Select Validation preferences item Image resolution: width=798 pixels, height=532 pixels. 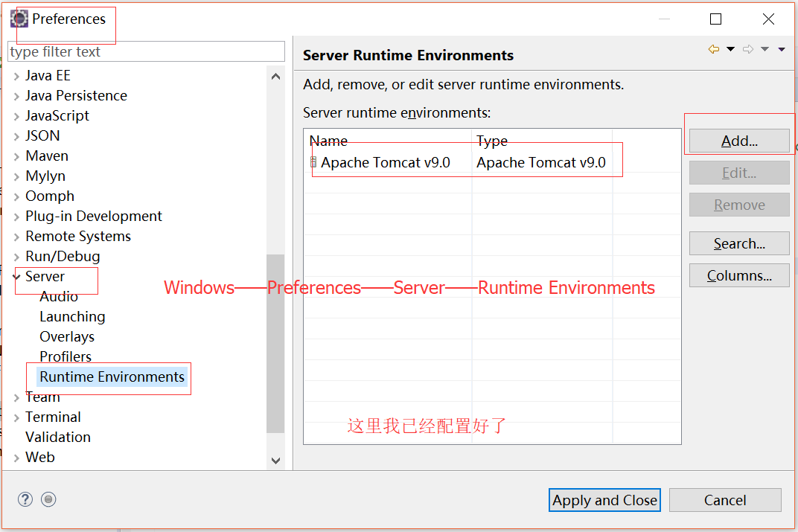click(x=58, y=437)
